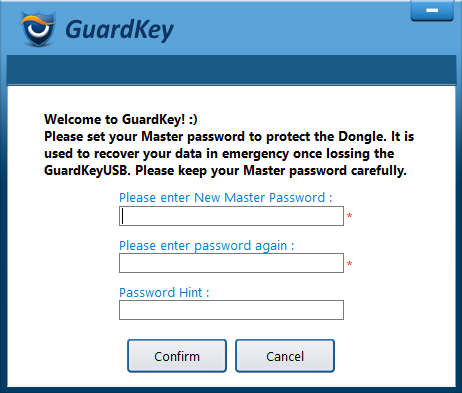Screen dimensions: 462x393
Task: Click the Welcome to GuardKey heading line
Action: 121,119
